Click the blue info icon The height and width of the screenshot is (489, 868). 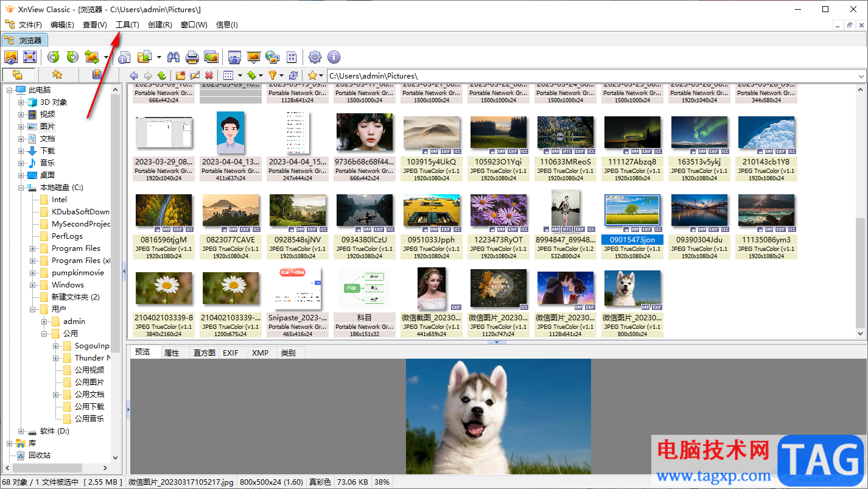(x=334, y=57)
